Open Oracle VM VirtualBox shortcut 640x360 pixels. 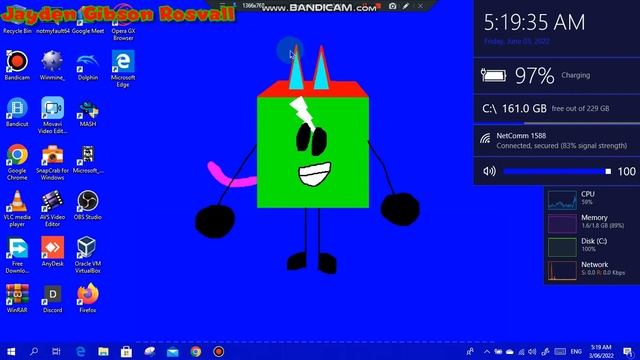coord(88,255)
